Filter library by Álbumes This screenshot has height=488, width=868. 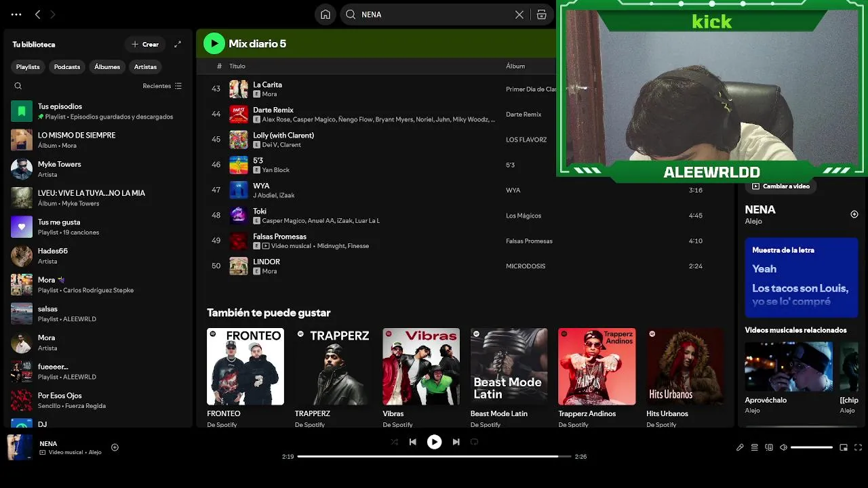point(107,66)
